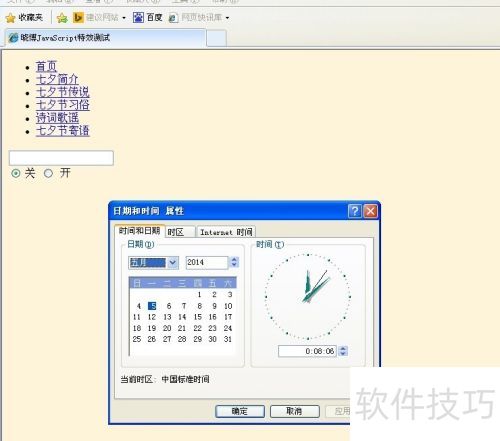Click the 百度 paw icon in favorites bar

(x=138, y=17)
